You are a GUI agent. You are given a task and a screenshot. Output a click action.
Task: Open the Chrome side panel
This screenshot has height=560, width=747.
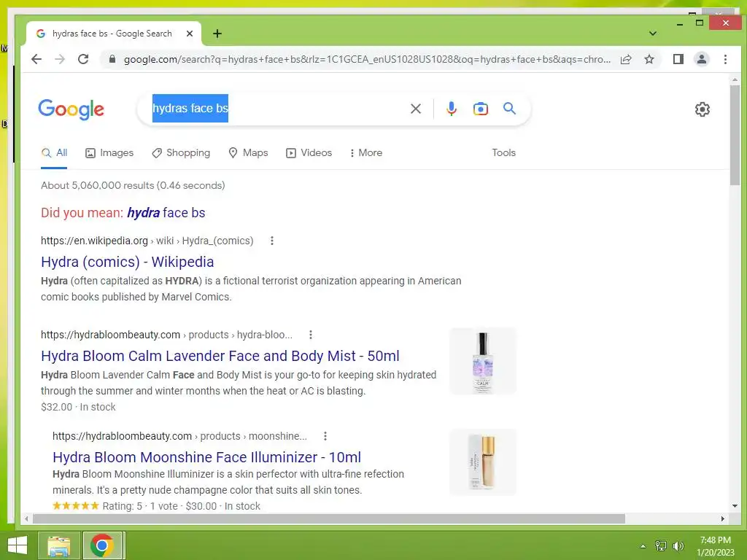[678, 59]
